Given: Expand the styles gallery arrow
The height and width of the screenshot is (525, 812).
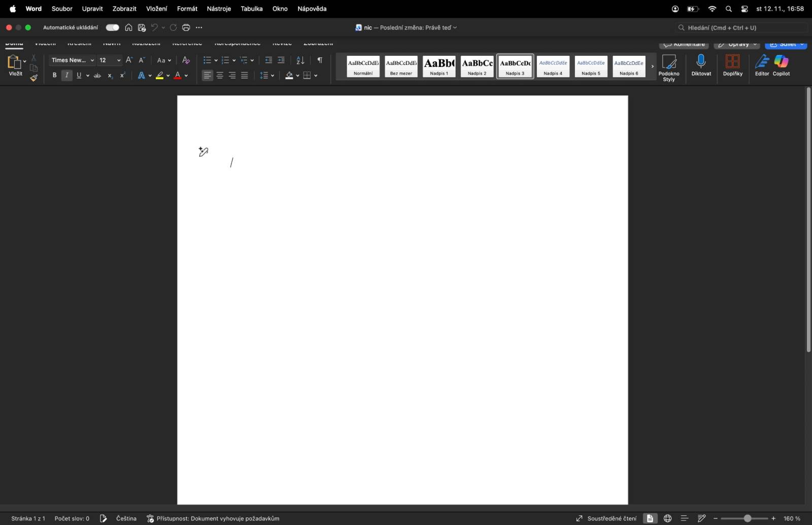Looking at the screenshot, I should [x=652, y=66].
